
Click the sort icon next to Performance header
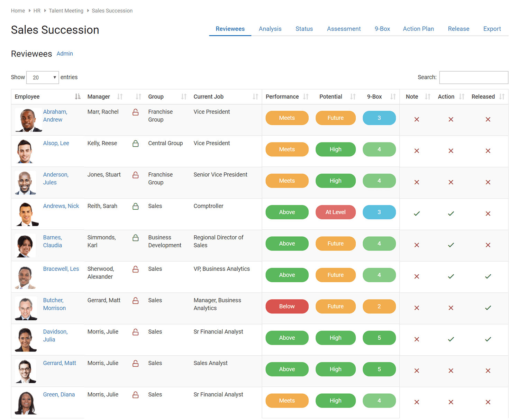pos(306,97)
